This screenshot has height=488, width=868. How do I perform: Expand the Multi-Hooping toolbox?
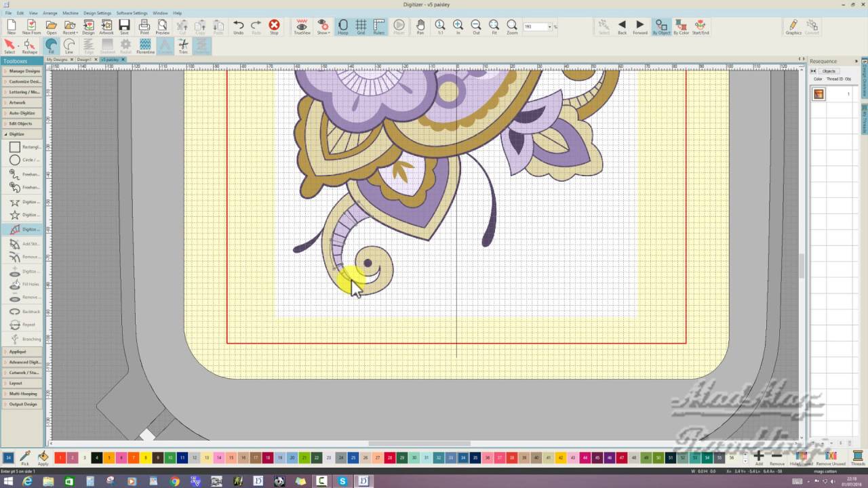[22, 394]
